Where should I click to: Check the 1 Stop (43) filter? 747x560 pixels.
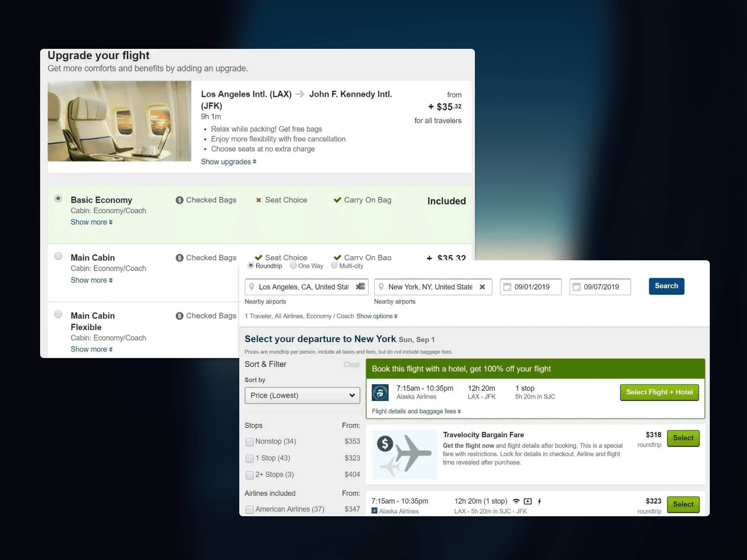point(249,458)
